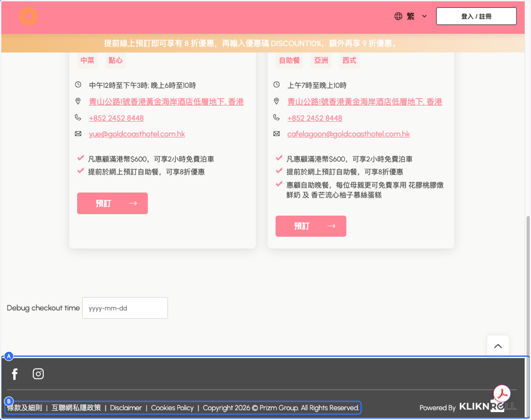Click the envelope icon beside cafelagoon@goldcoasthotel.com.hk

click(x=277, y=133)
